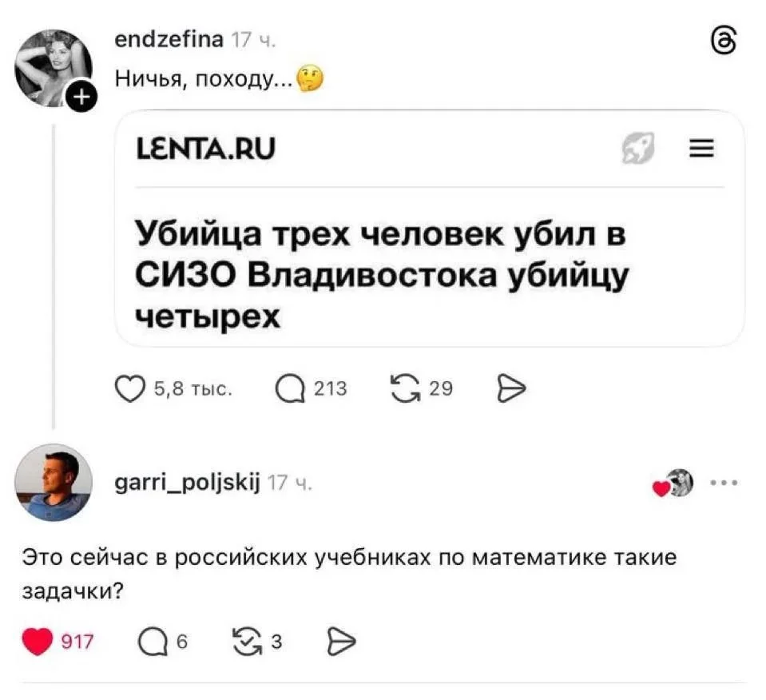Unlike garri_poljskij's reply with red heart
766x700 pixels.
tap(37, 641)
